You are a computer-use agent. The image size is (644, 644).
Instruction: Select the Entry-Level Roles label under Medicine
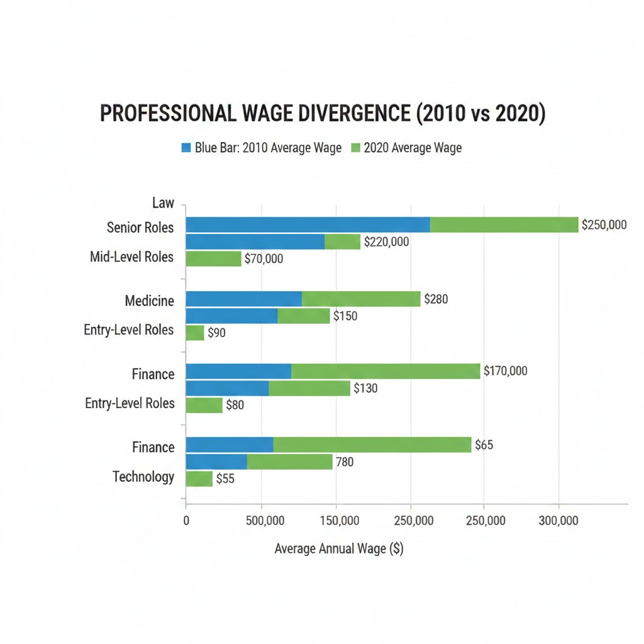tap(129, 330)
